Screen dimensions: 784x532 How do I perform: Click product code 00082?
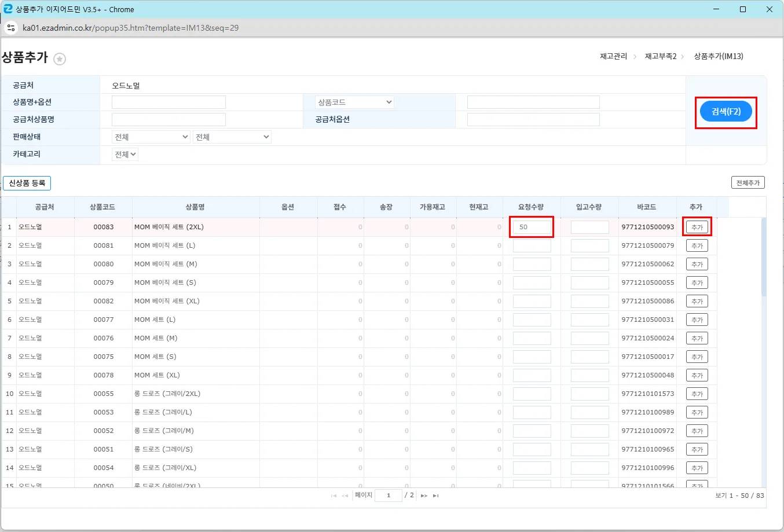tap(104, 301)
